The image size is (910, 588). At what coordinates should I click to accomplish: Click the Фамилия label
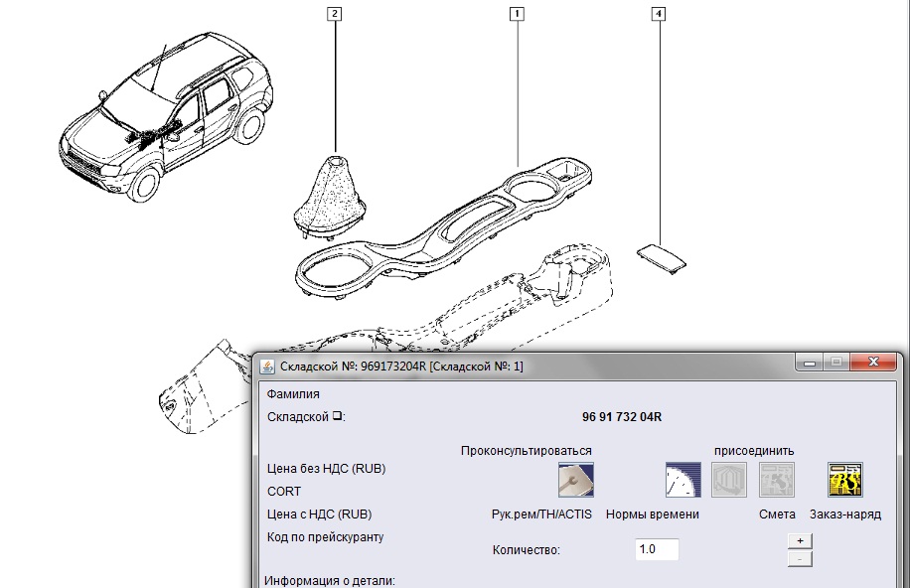293,394
